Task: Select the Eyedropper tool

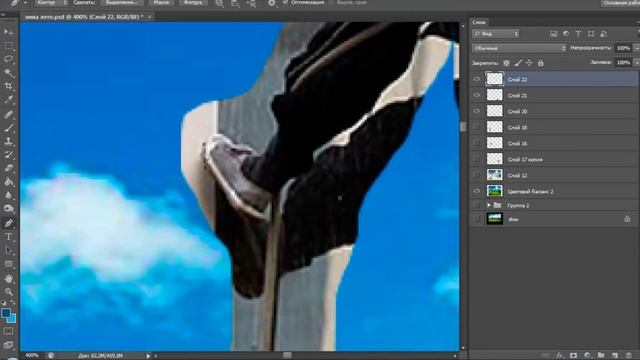Action: point(8,100)
